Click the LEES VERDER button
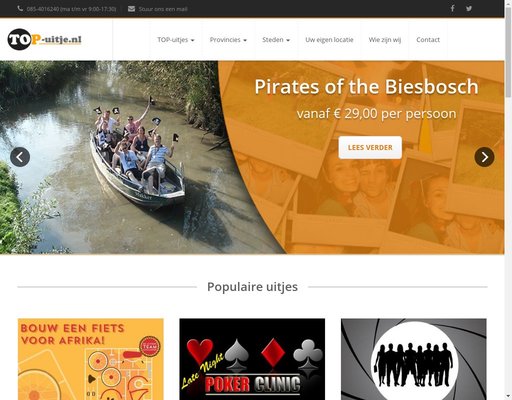Image resolution: width=512 pixels, height=400 pixels. click(370, 147)
